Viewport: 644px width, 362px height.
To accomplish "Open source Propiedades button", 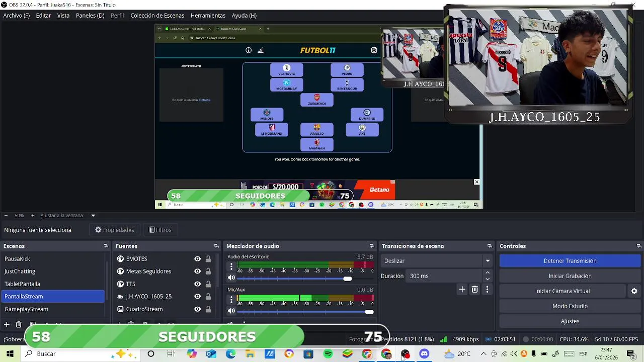I will [x=115, y=230].
